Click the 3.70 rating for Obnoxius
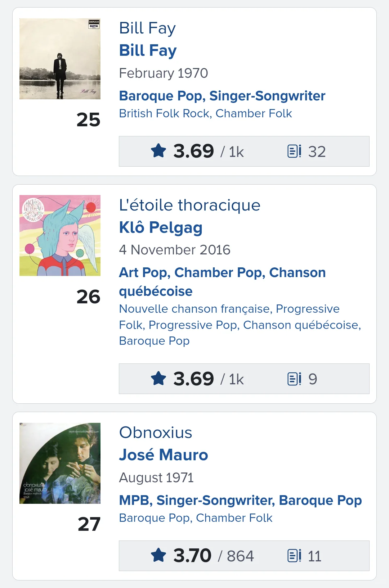The image size is (389, 588). [192, 555]
